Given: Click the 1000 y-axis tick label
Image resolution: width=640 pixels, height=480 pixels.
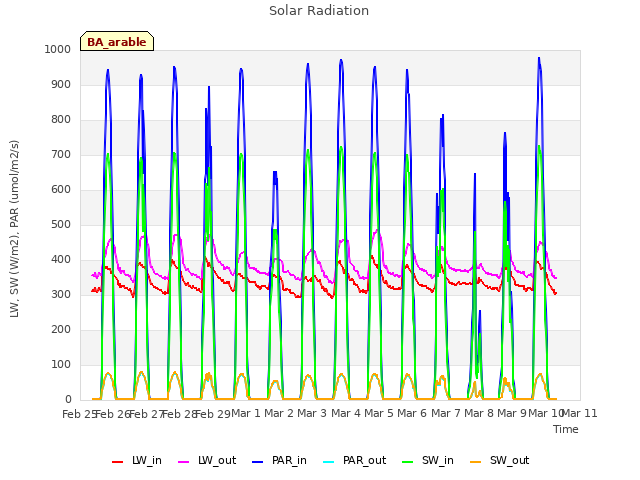Looking at the screenshot, I should pos(58,49).
